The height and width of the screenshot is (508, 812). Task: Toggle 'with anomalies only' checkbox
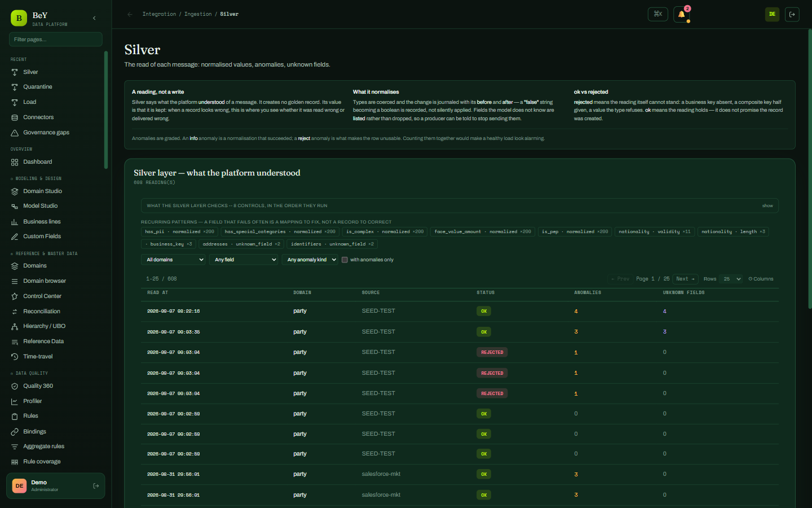[x=345, y=260]
